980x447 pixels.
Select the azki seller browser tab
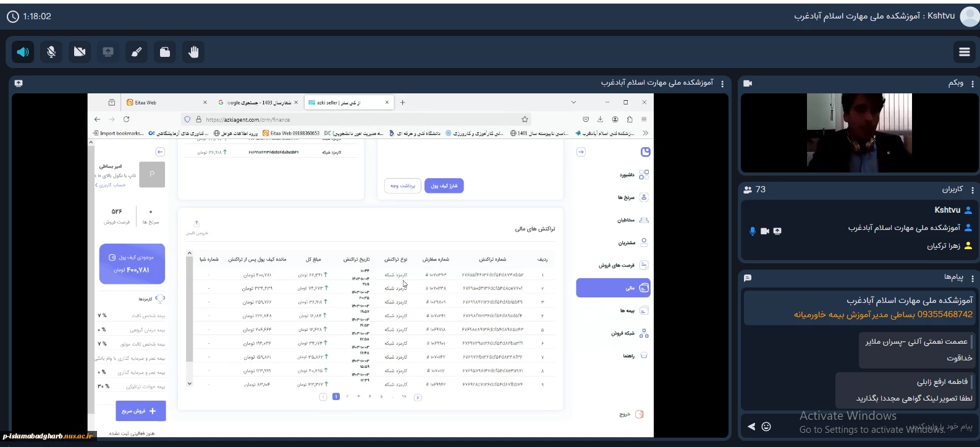349,103
